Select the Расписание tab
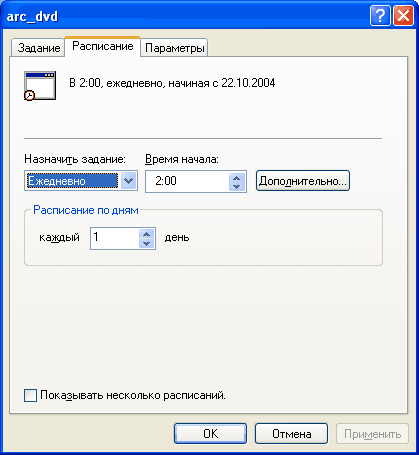The image size is (419, 455). pyautogui.click(x=103, y=46)
